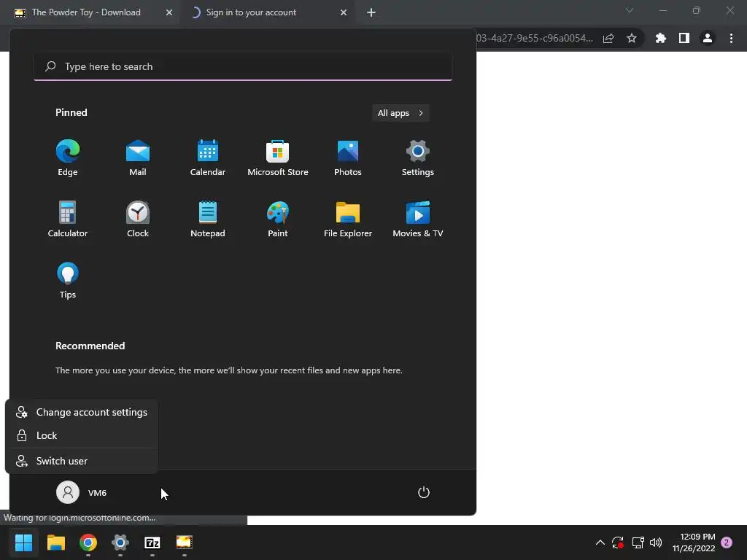
Task: Open Chrome tab search dropdown
Action: coord(630,10)
